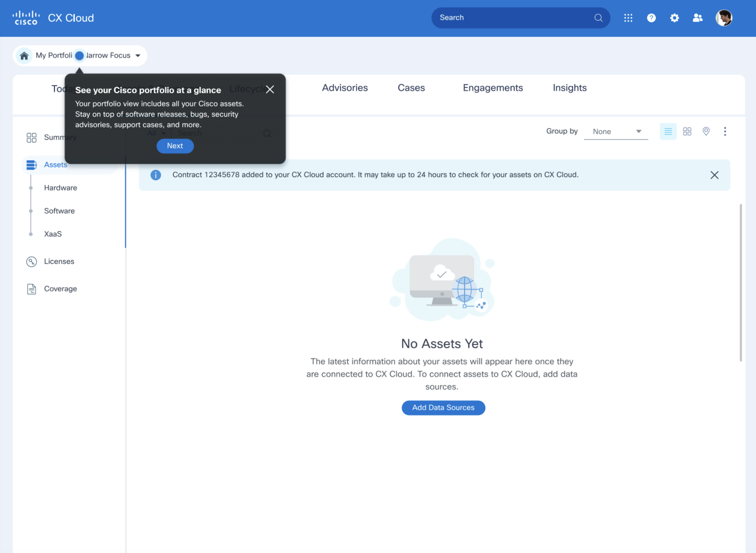Open the user profile avatar

coord(724,18)
